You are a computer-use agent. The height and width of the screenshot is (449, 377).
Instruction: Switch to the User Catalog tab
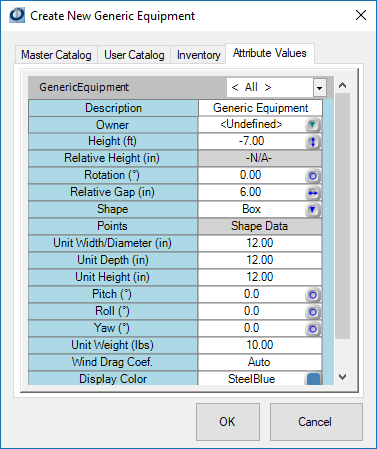click(x=134, y=55)
